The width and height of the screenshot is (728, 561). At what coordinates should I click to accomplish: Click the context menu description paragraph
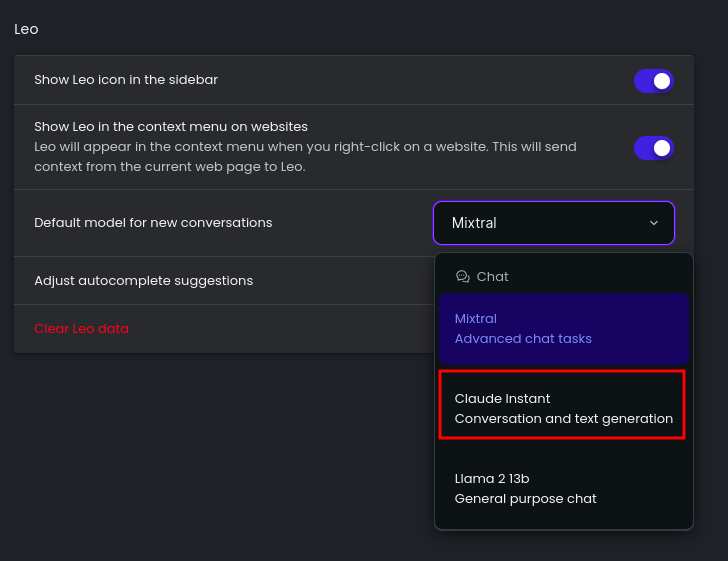tap(306, 157)
